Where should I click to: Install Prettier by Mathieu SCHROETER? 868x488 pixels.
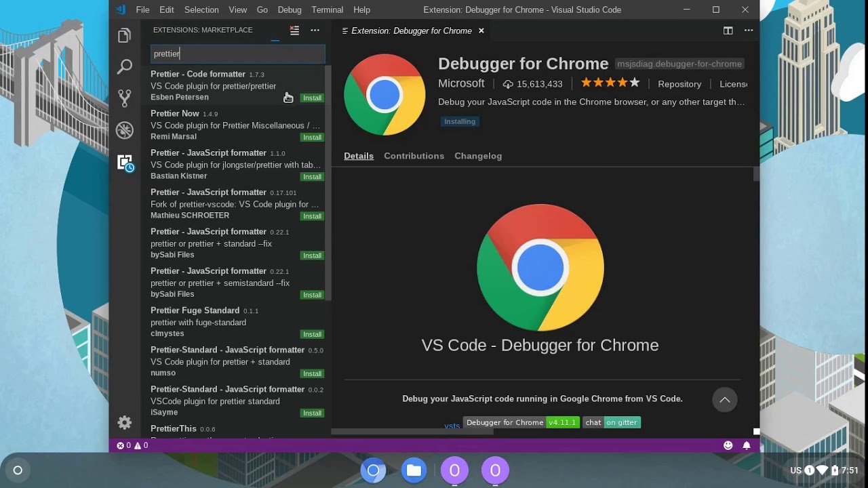tap(312, 216)
